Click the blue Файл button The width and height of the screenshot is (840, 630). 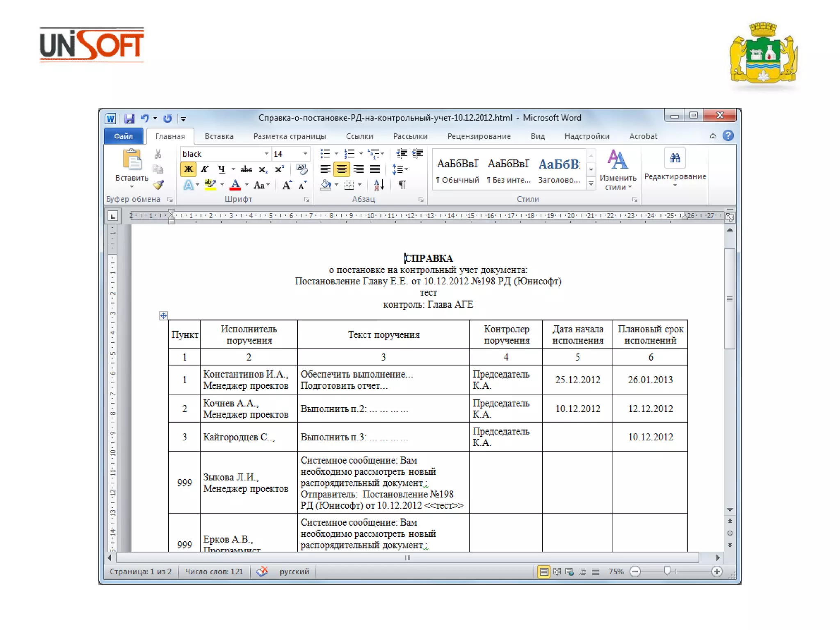(123, 136)
